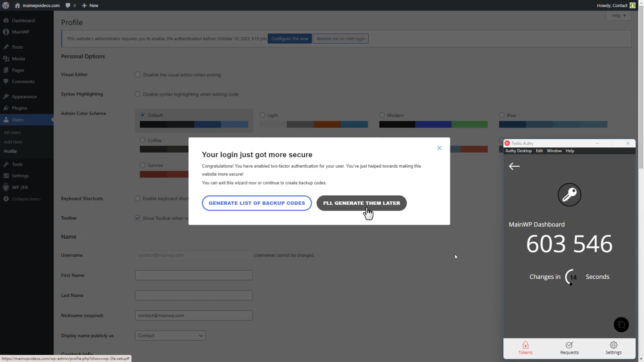Image resolution: width=644 pixels, height=362 pixels.
Task: Open the WP 2FA shield menu item
Action: point(19,187)
